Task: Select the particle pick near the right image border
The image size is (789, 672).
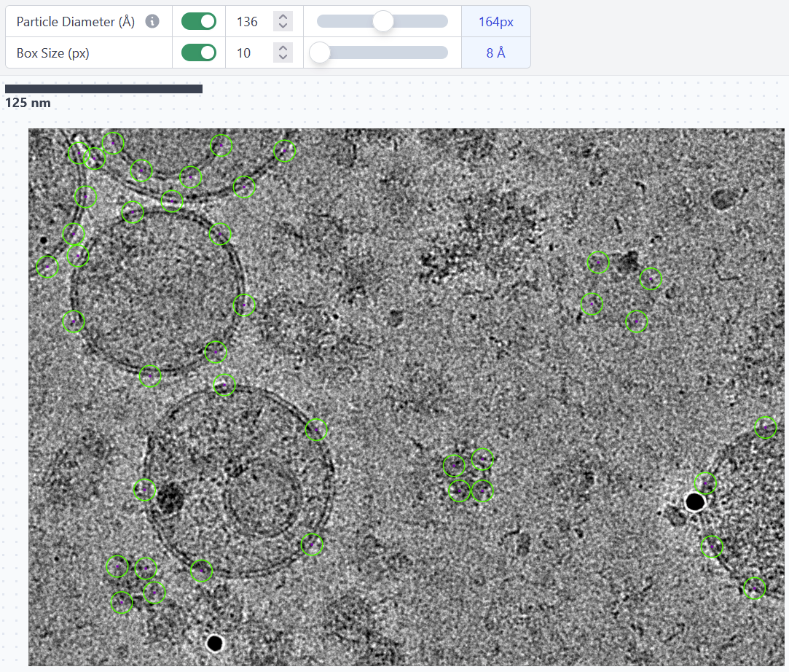Action: tap(765, 428)
